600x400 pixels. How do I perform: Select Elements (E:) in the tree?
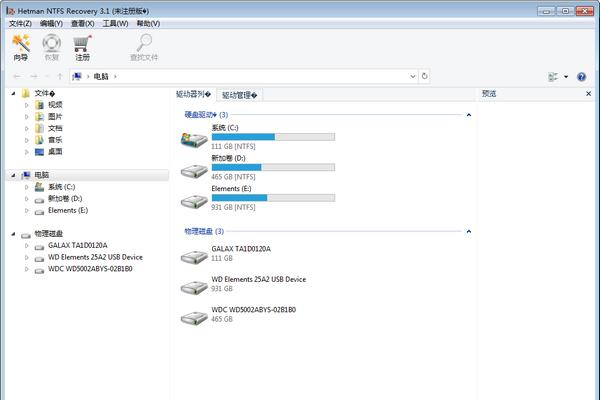coord(68,211)
